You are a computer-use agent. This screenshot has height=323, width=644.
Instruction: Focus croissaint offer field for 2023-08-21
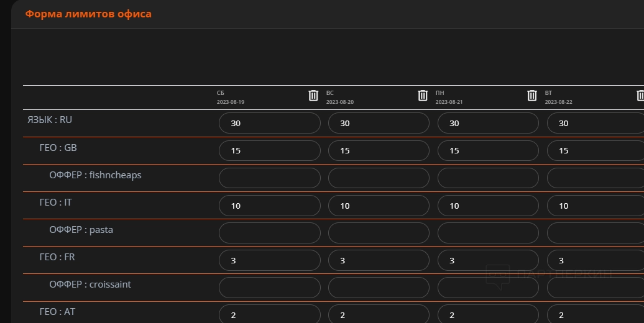point(488,288)
